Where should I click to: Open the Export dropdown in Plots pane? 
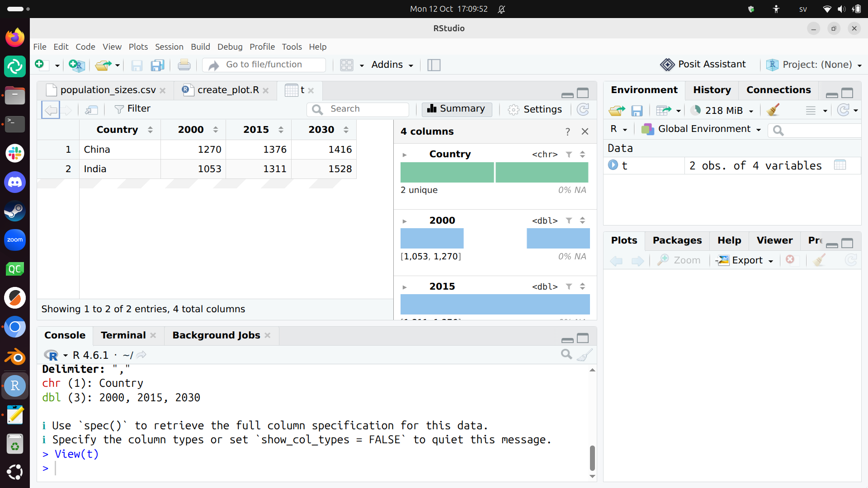click(x=745, y=260)
